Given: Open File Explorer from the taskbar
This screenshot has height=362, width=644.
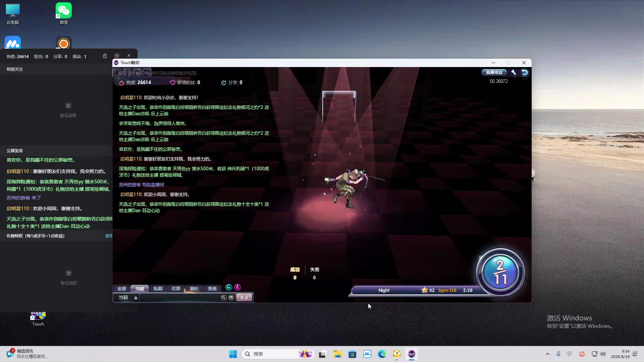Looking at the screenshot, I should [337, 354].
